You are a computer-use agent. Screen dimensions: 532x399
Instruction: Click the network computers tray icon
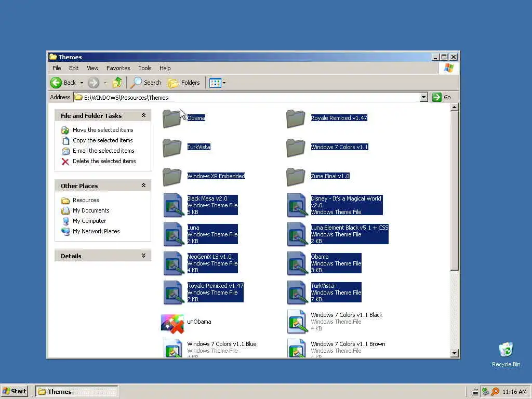pos(486,392)
